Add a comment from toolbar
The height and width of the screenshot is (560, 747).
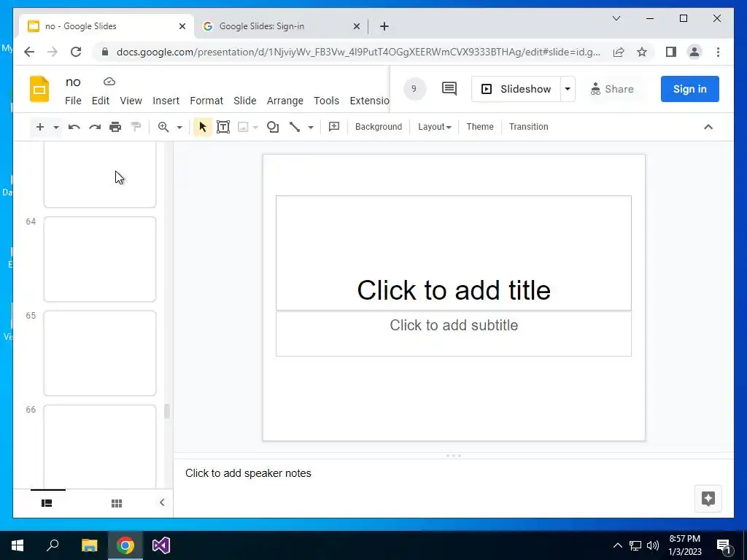pos(334,127)
